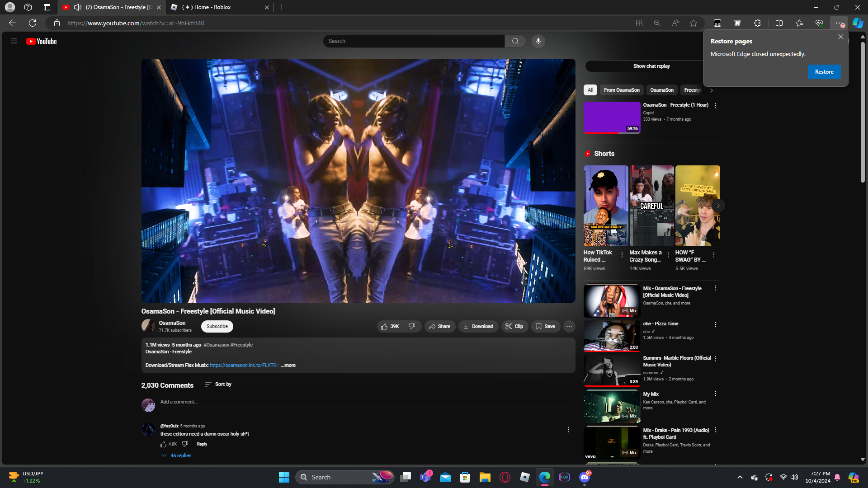Viewport: 868px width, 488px height.
Task: Switch to the OsamaSon Freestyle YouTube tab
Action: click(111, 7)
